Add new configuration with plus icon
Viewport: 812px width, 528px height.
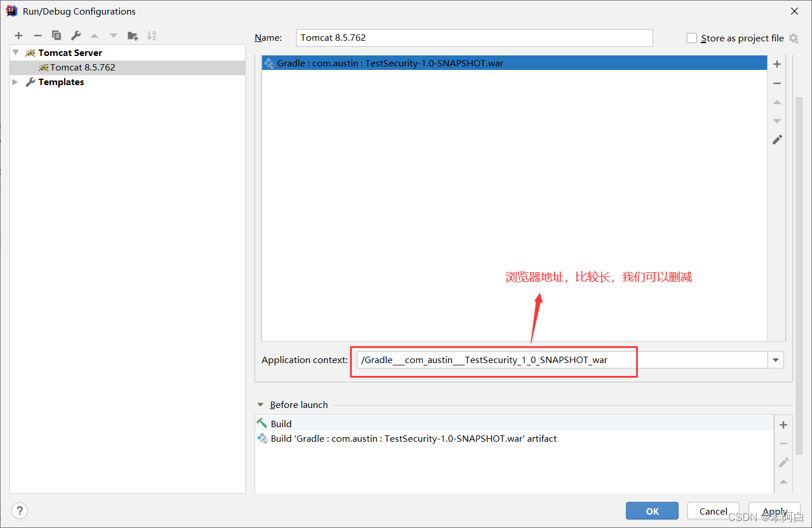click(19, 36)
